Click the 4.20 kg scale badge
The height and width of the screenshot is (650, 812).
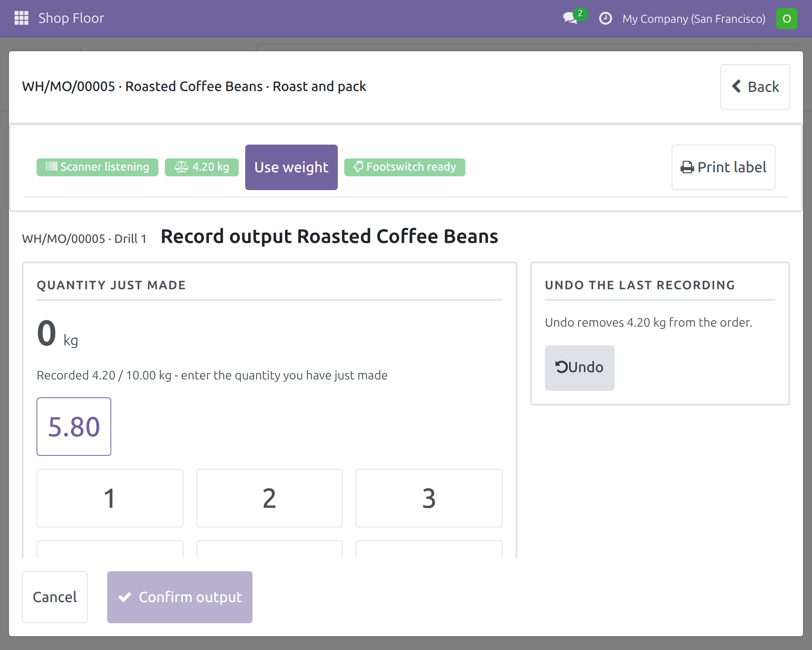(202, 167)
